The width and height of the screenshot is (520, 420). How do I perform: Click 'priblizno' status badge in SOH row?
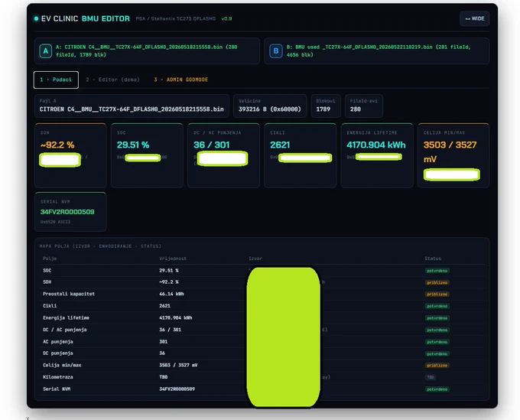[437, 282]
